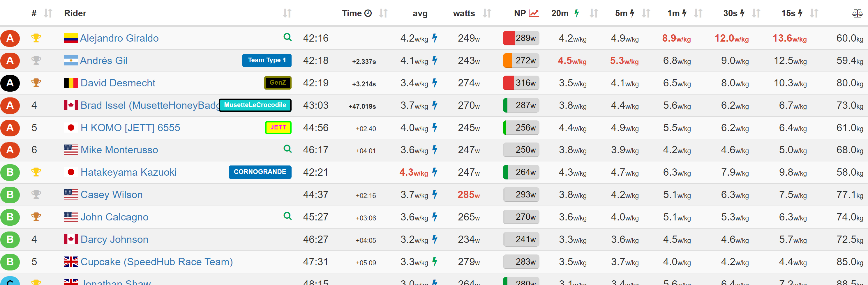Sort the Rider column using arrows

point(287,13)
